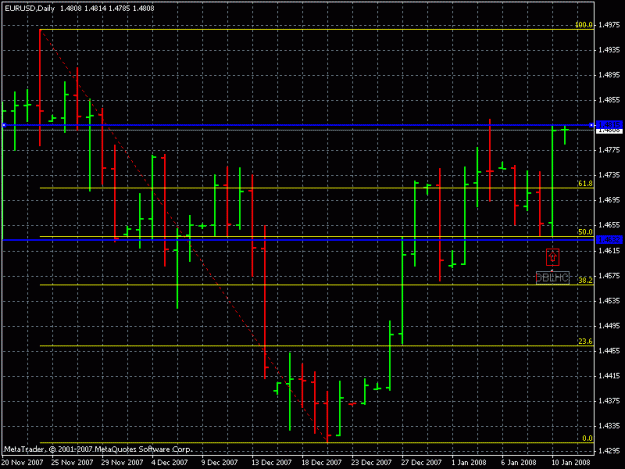Select the Fibonacci 61.8 level label
Viewport: 625px width, 469px height.
tap(585, 183)
